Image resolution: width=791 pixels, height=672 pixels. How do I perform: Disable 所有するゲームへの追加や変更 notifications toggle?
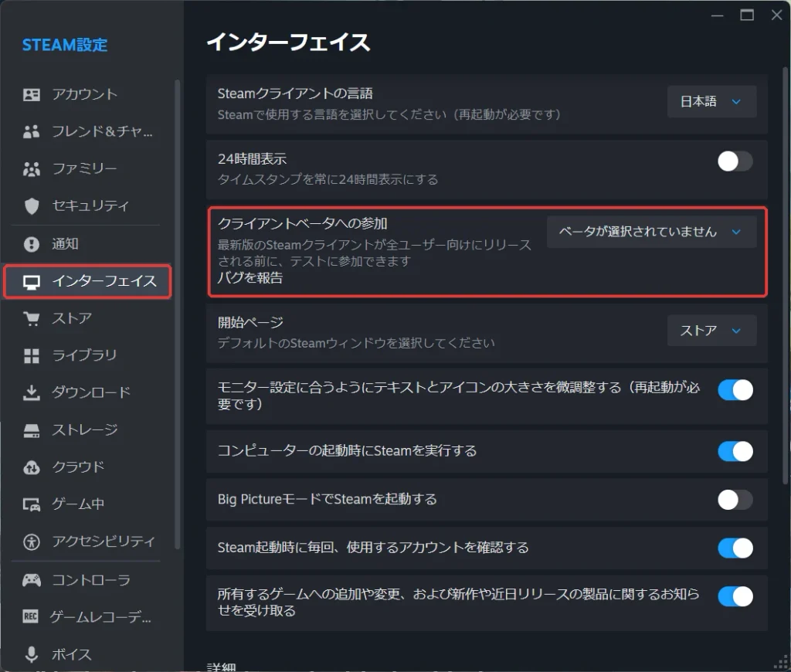coord(735,596)
